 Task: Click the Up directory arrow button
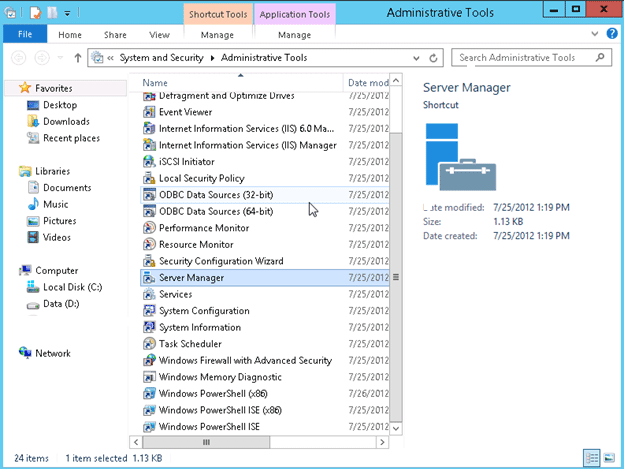[78, 58]
